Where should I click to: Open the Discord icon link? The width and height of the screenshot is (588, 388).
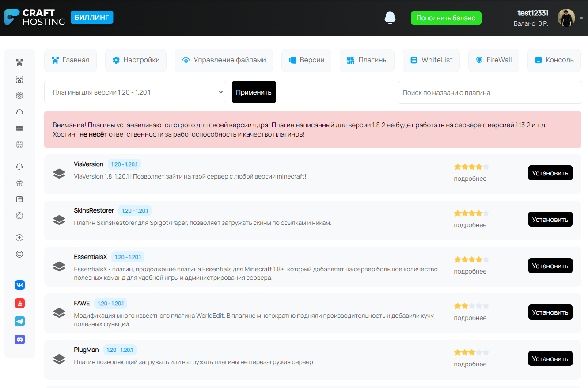tap(20, 339)
